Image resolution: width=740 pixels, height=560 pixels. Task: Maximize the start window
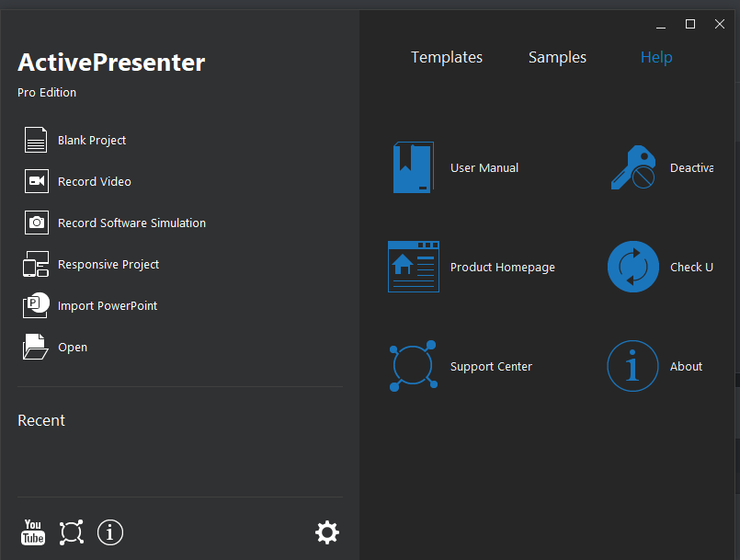(690, 24)
